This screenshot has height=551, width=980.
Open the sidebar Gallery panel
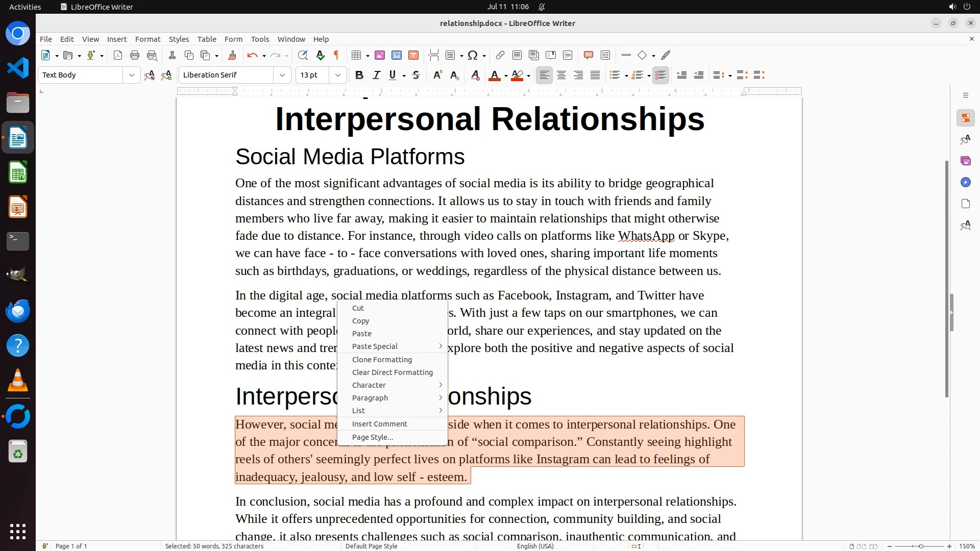pos(965,161)
